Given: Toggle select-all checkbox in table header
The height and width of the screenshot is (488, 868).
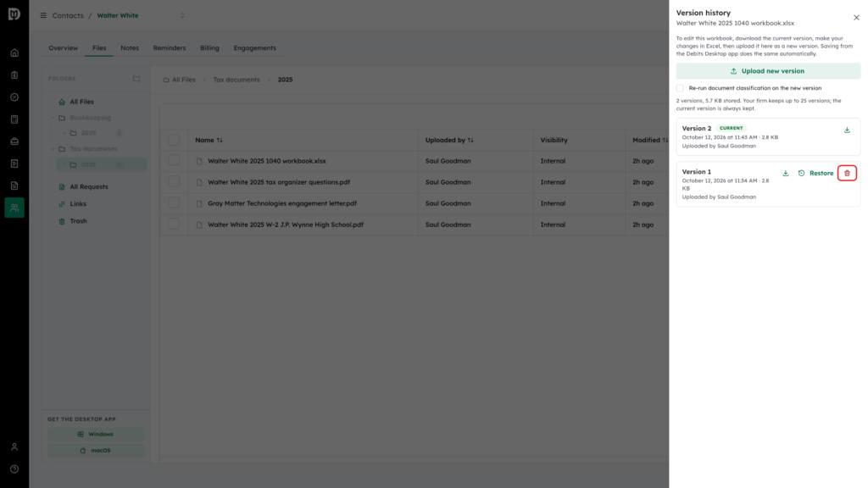Looking at the screenshot, I should point(174,140).
